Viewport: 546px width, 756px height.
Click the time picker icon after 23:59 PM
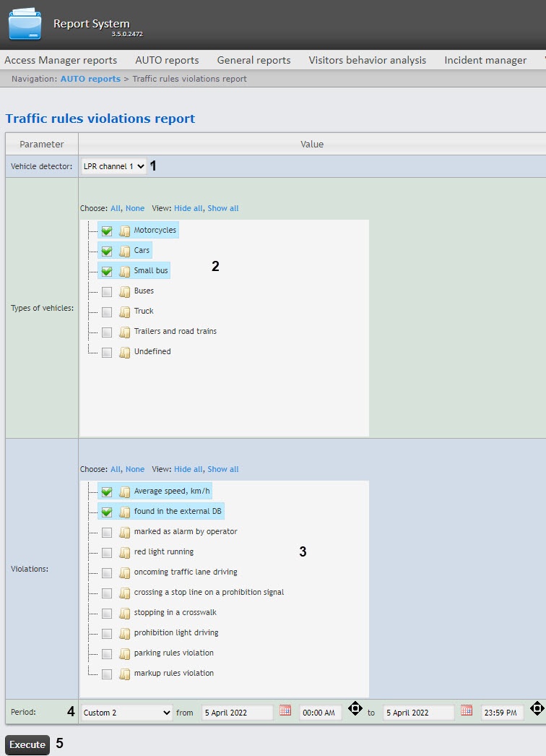[537, 708]
